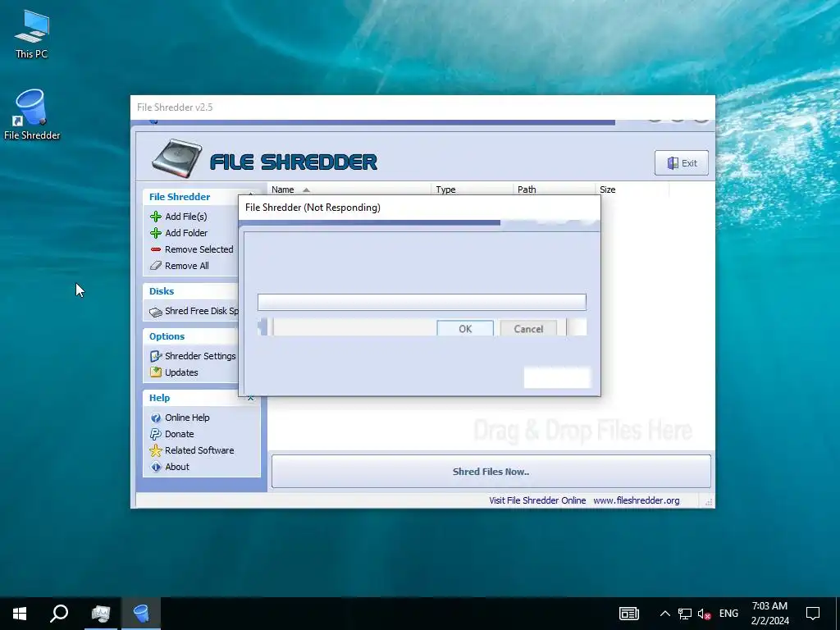The width and height of the screenshot is (840, 630).
Task: Click the Shredder Settings icon
Action: 156,356
